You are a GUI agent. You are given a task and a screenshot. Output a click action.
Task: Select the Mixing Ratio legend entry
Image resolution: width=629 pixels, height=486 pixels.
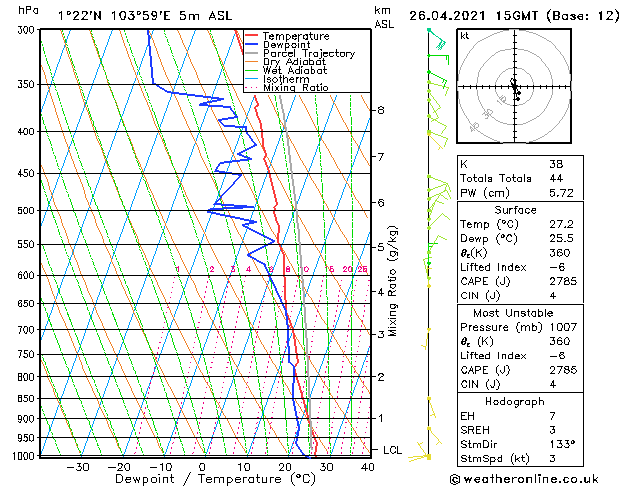[288, 88]
